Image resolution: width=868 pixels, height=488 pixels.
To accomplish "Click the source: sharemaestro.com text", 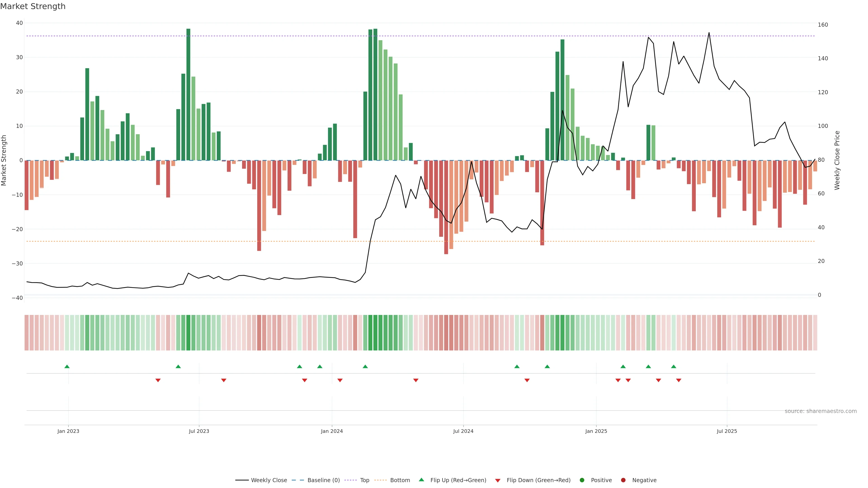I will click(821, 411).
